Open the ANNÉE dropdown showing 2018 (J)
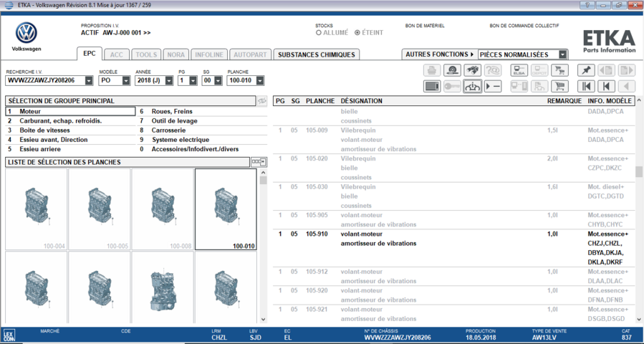Image resolution: width=644 pixels, height=344 pixels. 169,80
